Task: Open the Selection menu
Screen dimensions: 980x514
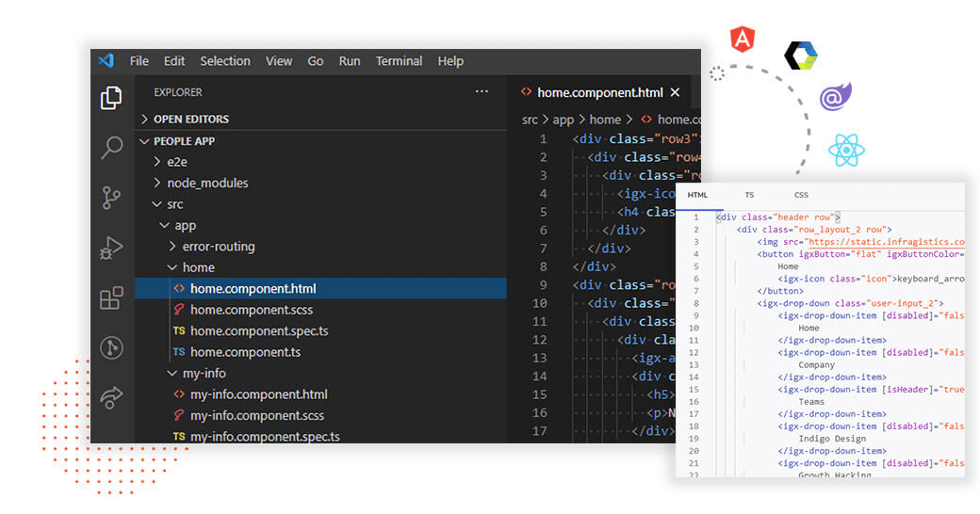Action: coord(225,61)
